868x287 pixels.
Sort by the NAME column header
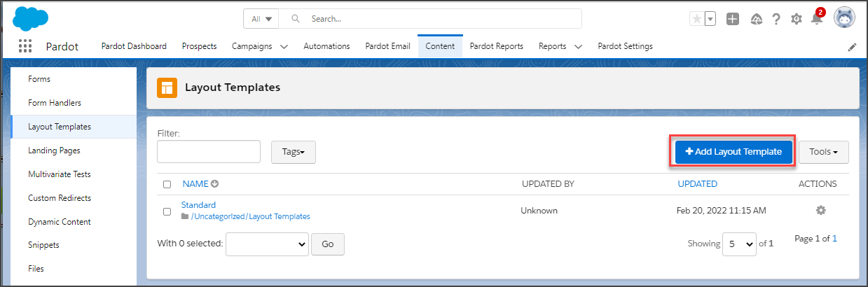pos(195,184)
